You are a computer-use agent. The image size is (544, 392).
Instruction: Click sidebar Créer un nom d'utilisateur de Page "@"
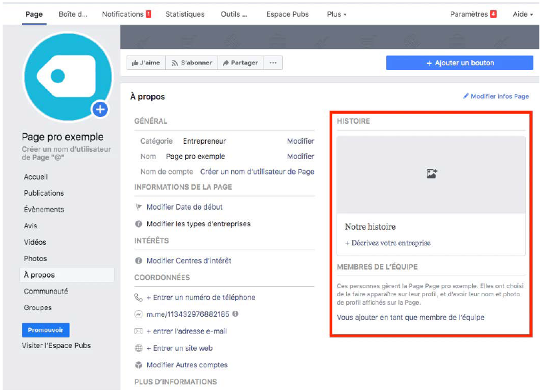pyautogui.click(x=67, y=153)
